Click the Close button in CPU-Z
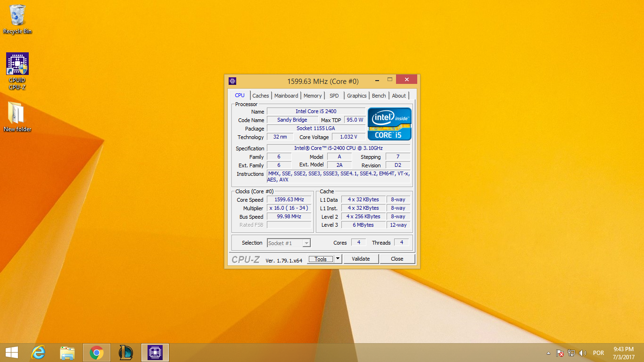644x362 pixels. point(397,259)
